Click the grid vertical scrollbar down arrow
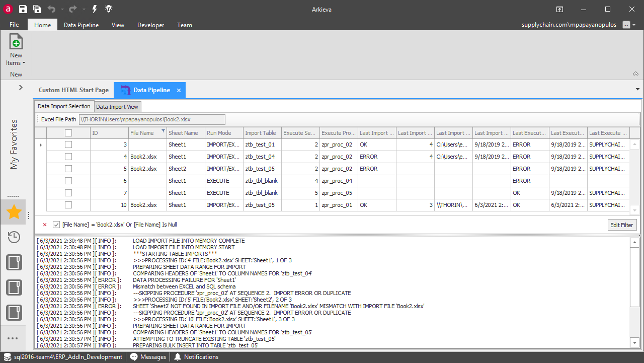The width and height of the screenshot is (644, 363). tap(634, 210)
